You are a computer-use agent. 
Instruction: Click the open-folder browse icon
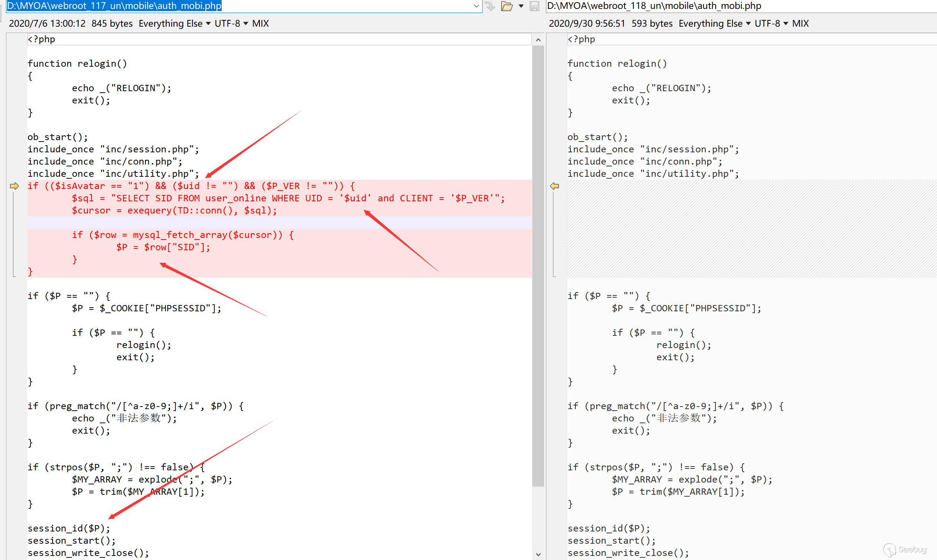click(506, 6)
